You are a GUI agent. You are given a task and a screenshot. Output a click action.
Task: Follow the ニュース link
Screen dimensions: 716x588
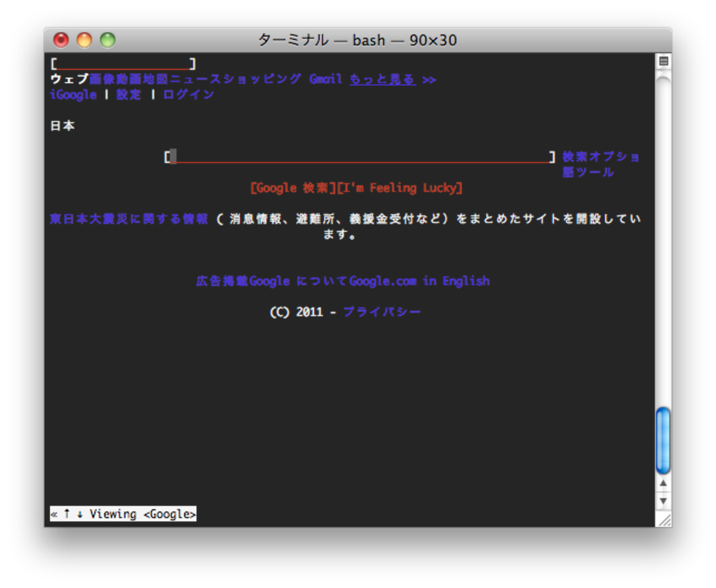196,79
